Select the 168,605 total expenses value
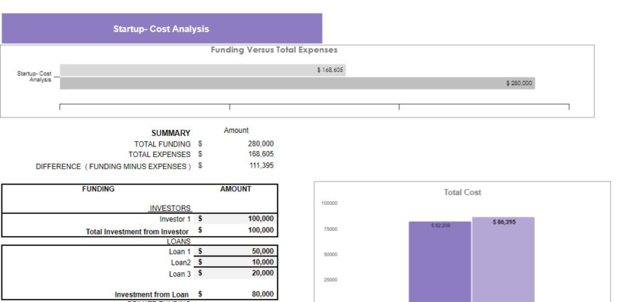Image resolution: width=644 pixels, height=302 pixels. coord(261,154)
